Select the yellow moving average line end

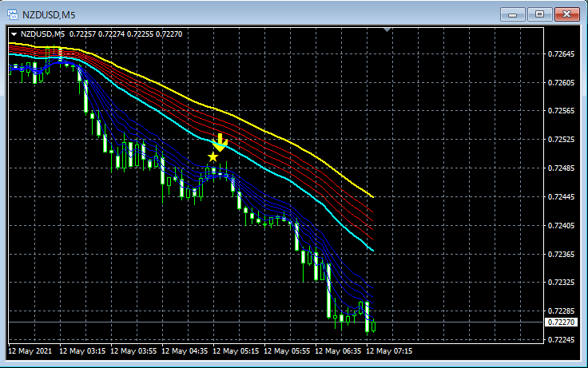pos(373,196)
